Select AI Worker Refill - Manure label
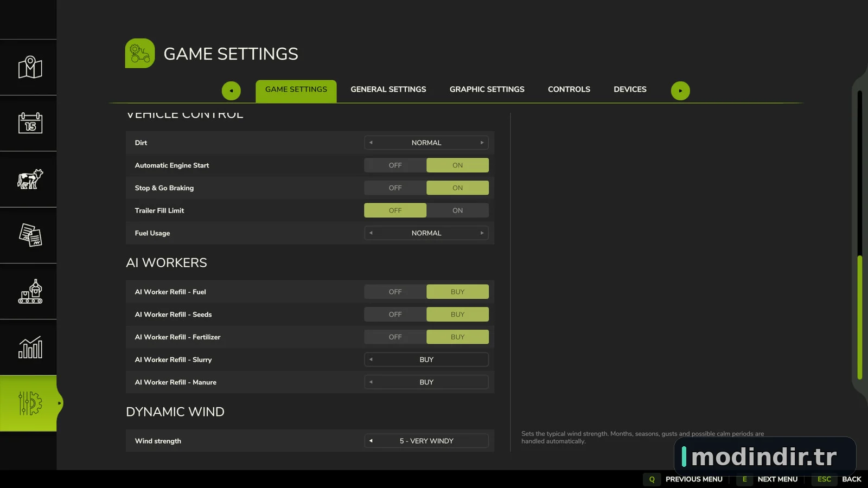 175,382
